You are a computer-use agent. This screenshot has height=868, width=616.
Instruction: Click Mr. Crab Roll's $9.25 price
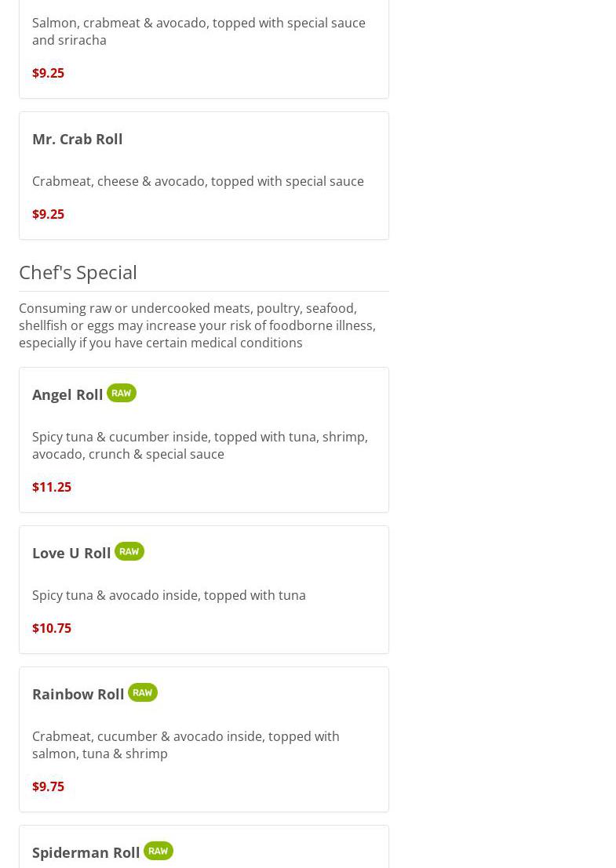pyautogui.click(x=48, y=214)
